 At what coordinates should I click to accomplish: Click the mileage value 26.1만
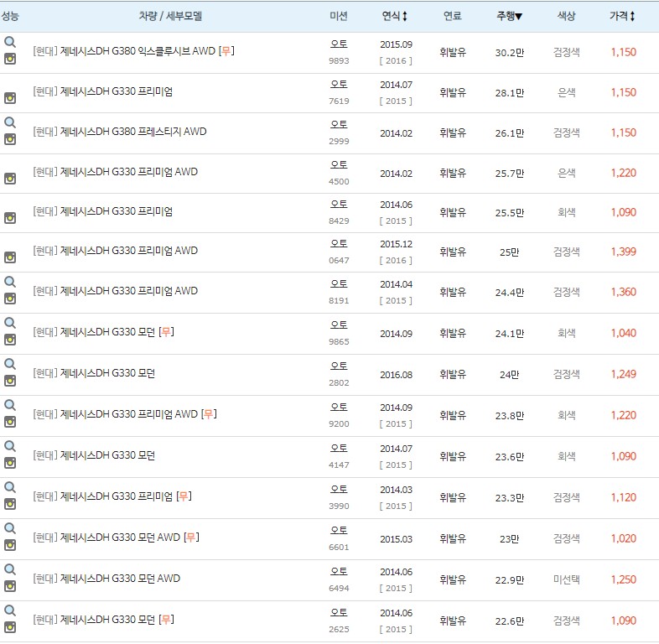point(510,133)
